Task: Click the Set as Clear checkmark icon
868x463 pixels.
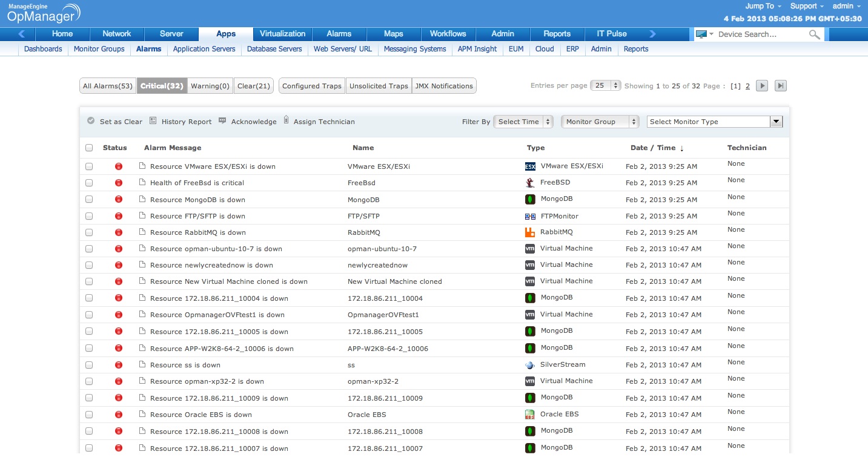Action: (x=91, y=121)
